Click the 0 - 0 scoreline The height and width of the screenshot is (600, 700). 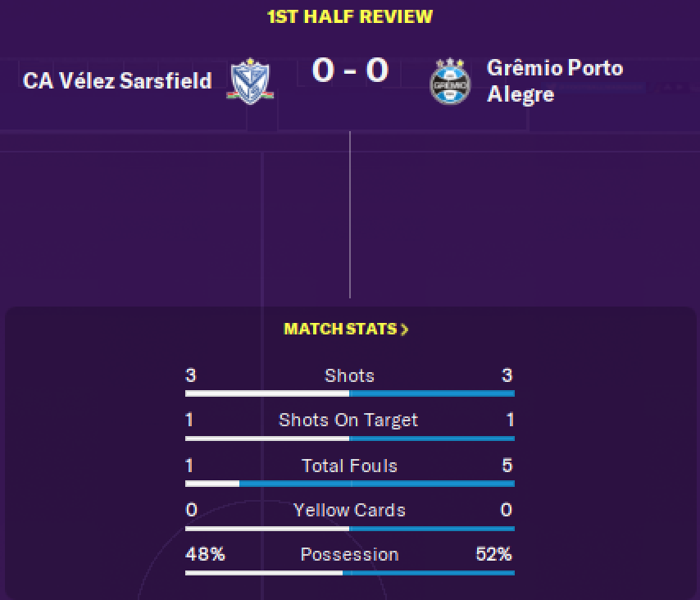click(350, 70)
